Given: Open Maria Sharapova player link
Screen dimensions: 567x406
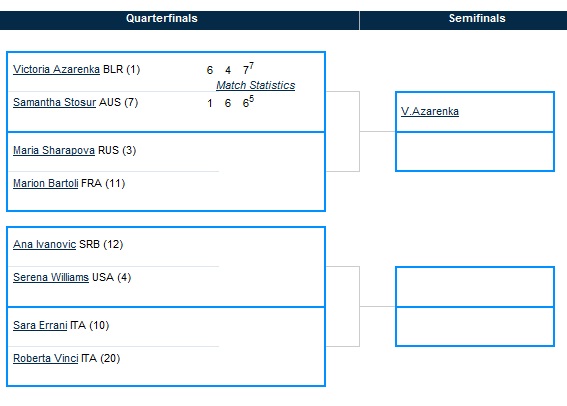Looking at the screenshot, I should (x=54, y=150).
